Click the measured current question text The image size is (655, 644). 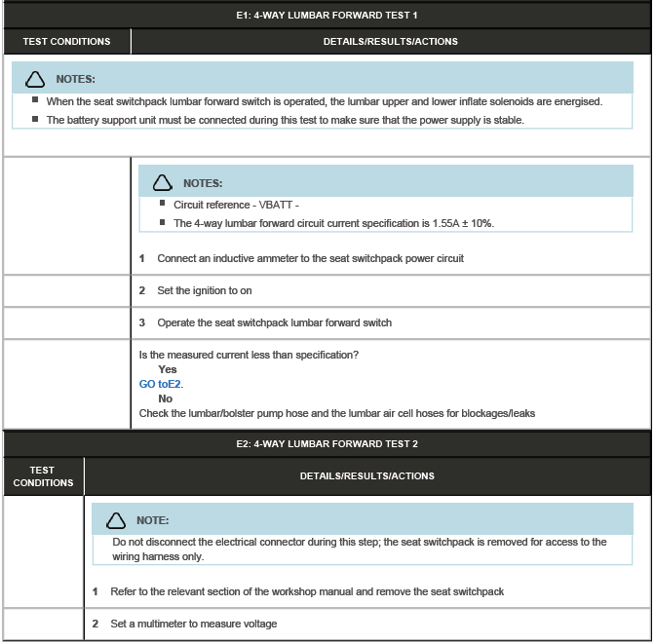[x=249, y=355]
